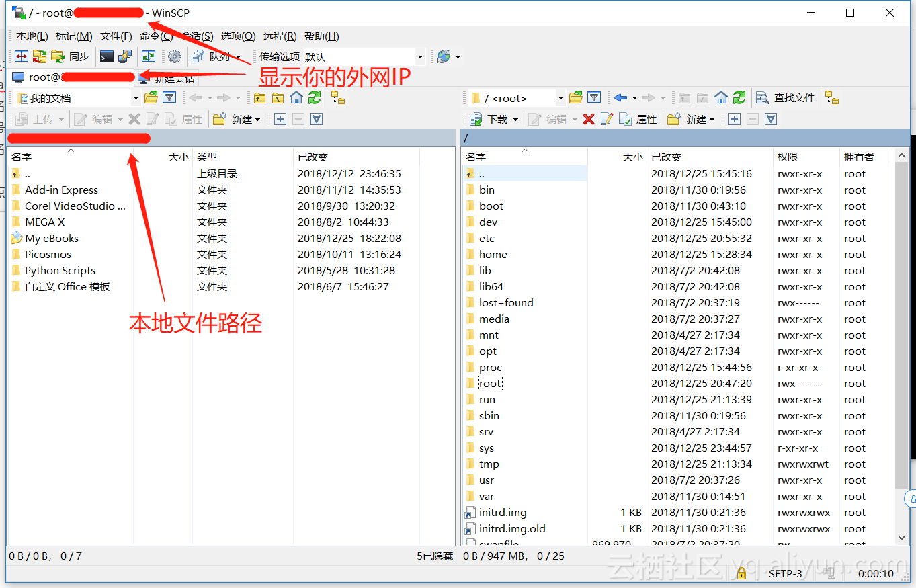The height and width of the screenshot is (588, 916).
Task: Sort local list by 类型 column header
Action: [x=243, y=157]
